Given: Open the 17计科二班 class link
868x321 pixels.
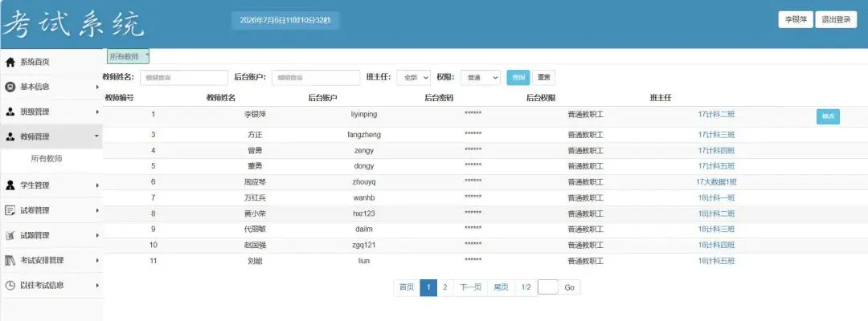Looking at the screenshot, I should point(716,115).
